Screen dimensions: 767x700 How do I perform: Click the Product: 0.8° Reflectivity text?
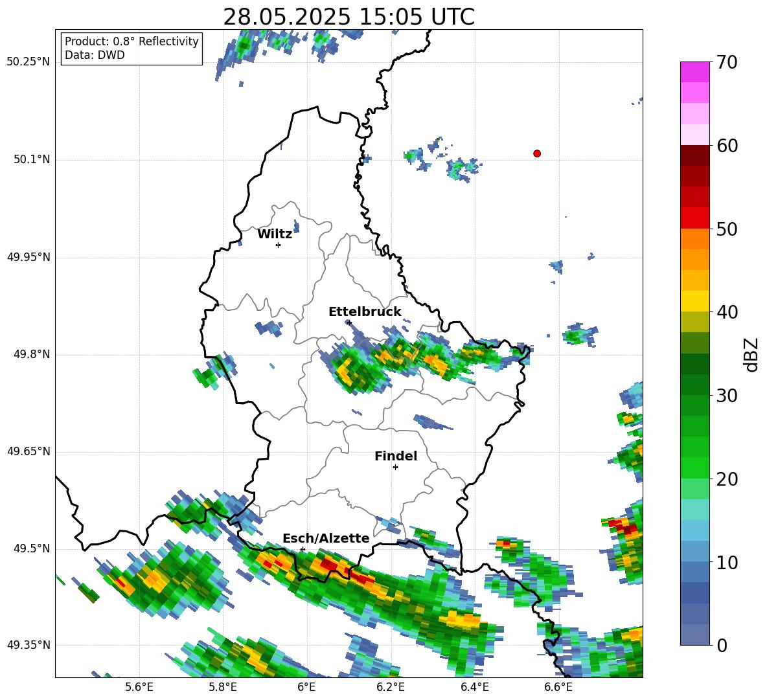tap(132, 41)
